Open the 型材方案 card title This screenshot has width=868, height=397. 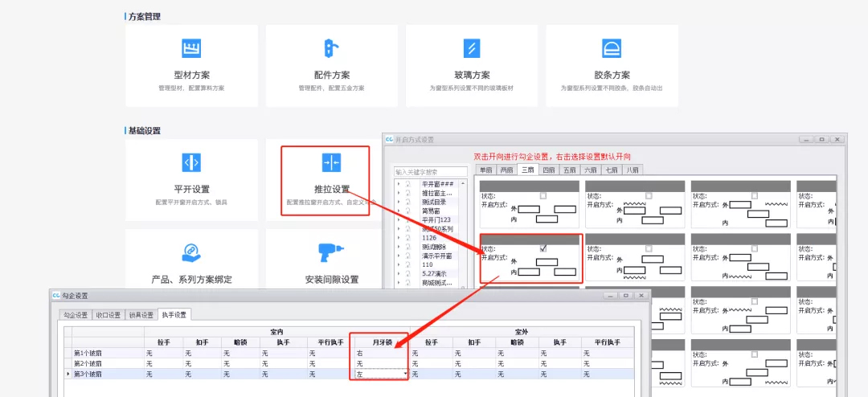(191, 76)
